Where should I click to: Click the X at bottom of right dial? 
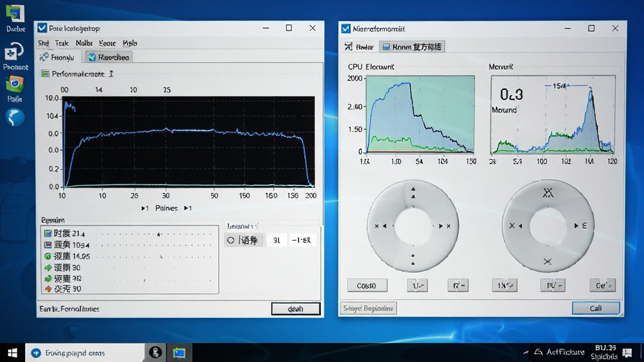coord(548,261)
